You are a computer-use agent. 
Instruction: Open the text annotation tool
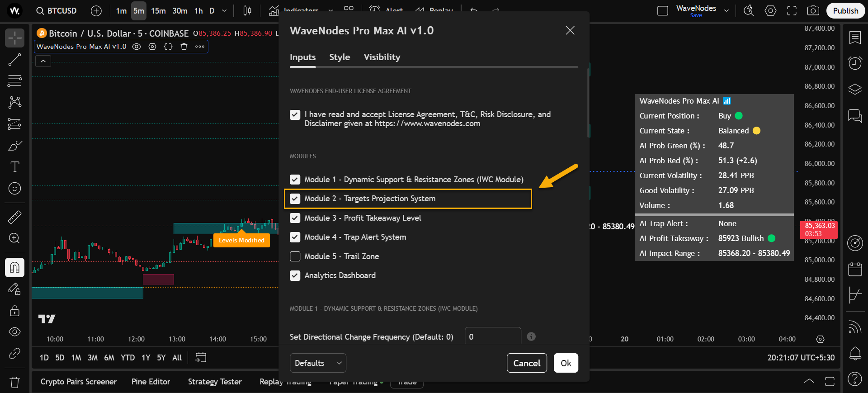[x=14, y=167]
